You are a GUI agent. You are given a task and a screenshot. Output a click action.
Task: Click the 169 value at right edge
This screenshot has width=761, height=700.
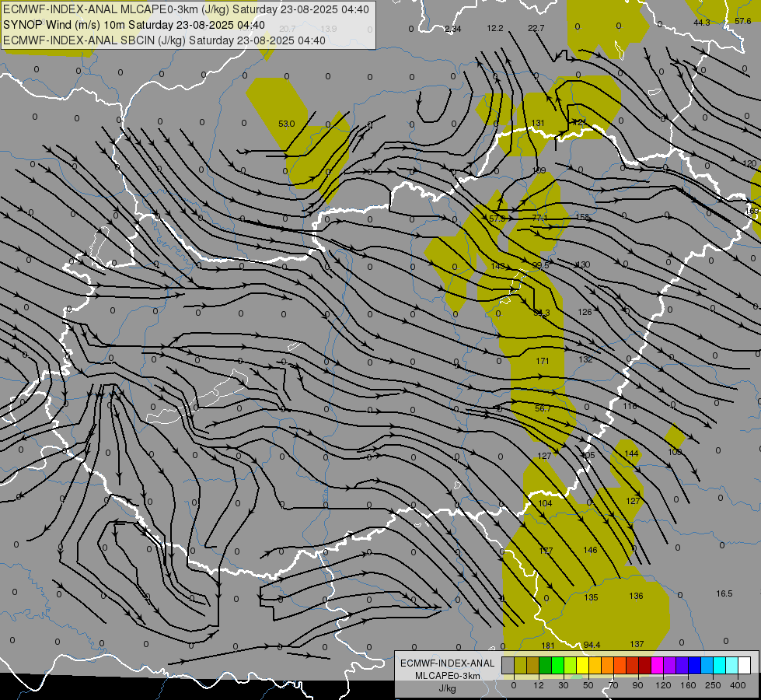[x=752, y=211]
